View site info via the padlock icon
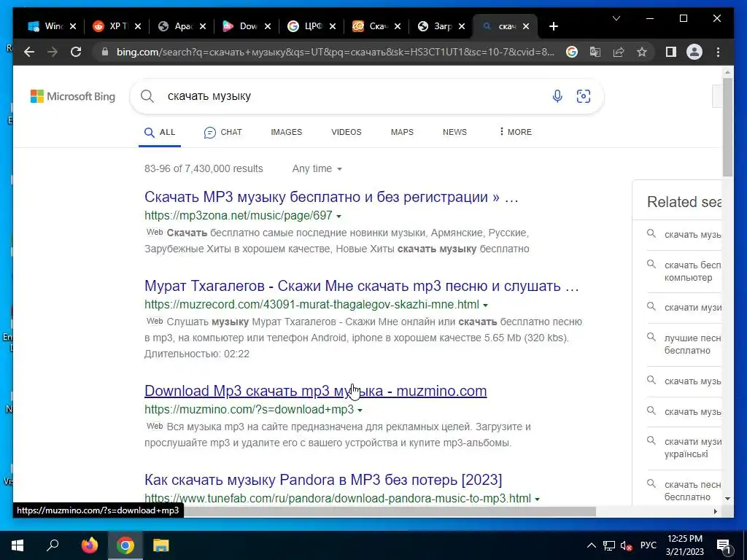 [x=105, y=52]
